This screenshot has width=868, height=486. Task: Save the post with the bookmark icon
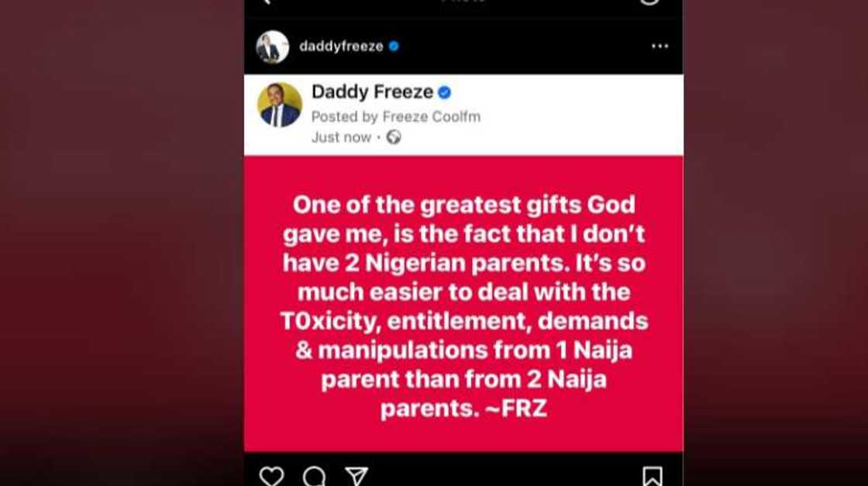click(652, 476)
